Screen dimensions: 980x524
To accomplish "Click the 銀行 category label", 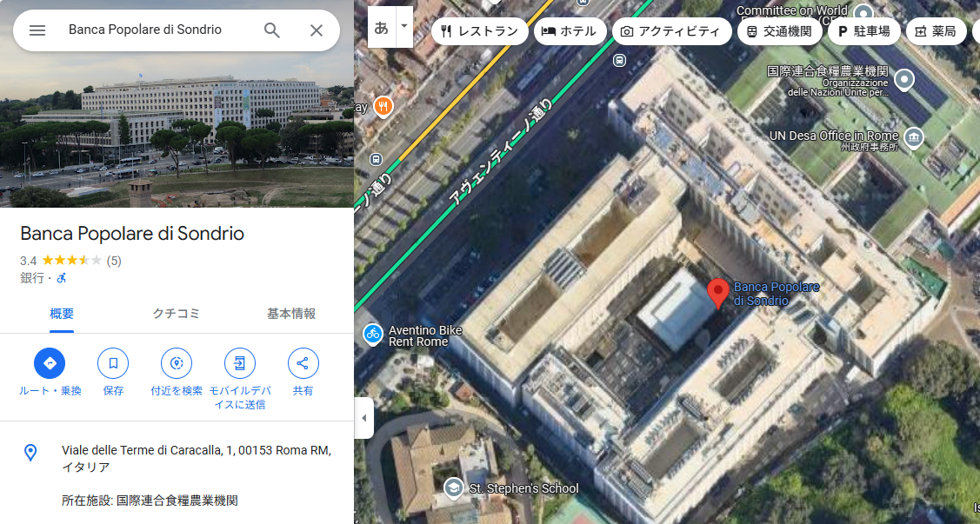I will tap(32, 278).
